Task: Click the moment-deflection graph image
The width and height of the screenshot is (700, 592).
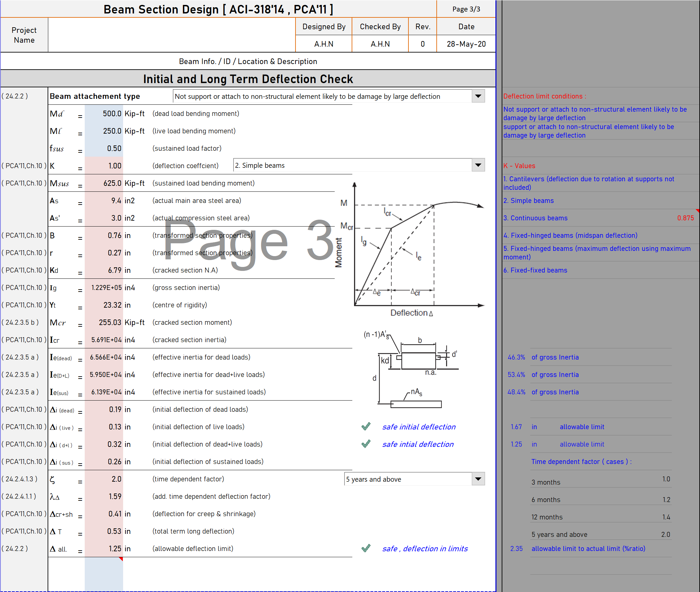Action: [410, 249]
